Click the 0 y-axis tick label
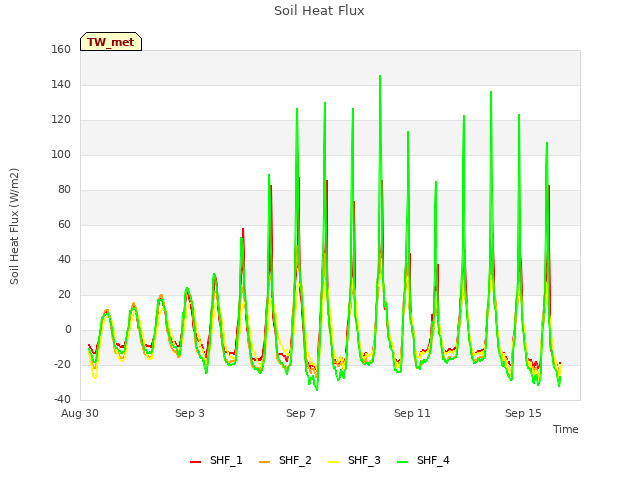The image size is (640, 480). [68, 330]
